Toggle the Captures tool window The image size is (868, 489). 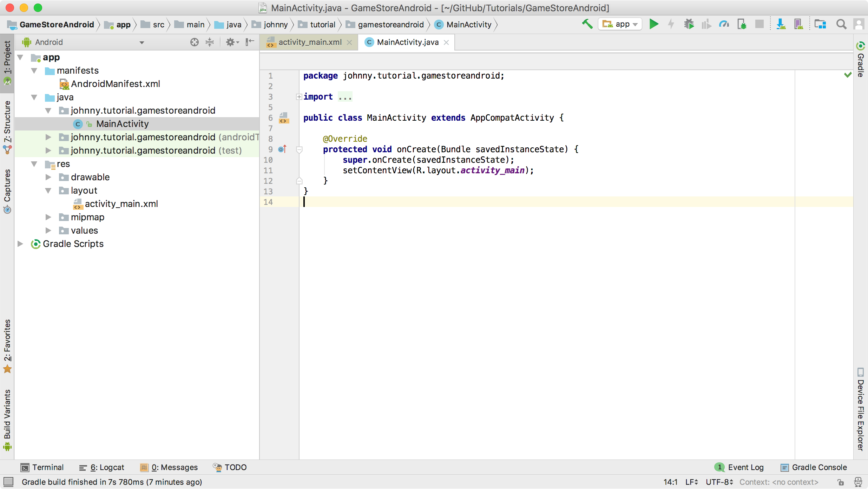pos(7,192)
